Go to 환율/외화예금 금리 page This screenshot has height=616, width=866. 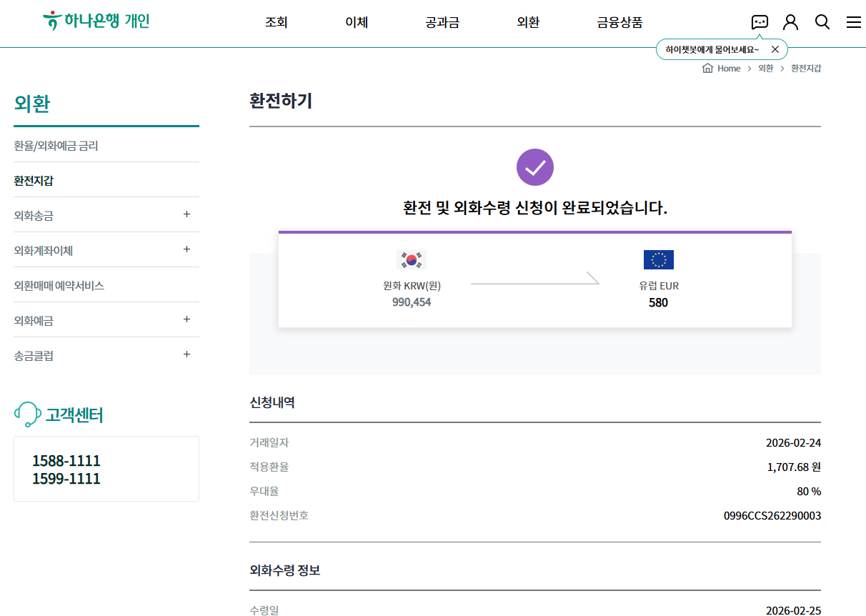point(56,146)
